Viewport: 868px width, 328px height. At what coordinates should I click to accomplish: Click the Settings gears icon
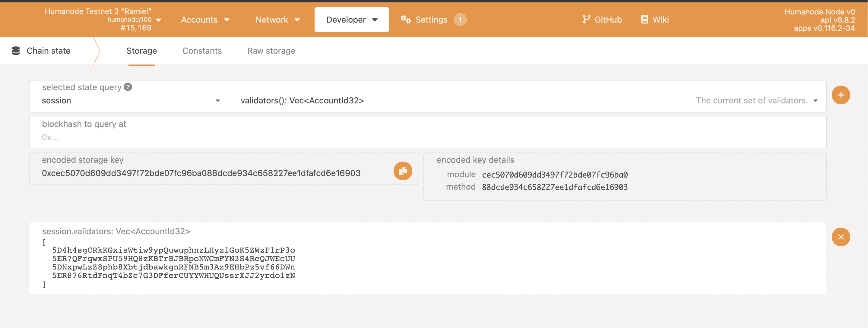[x=406, y=20]
